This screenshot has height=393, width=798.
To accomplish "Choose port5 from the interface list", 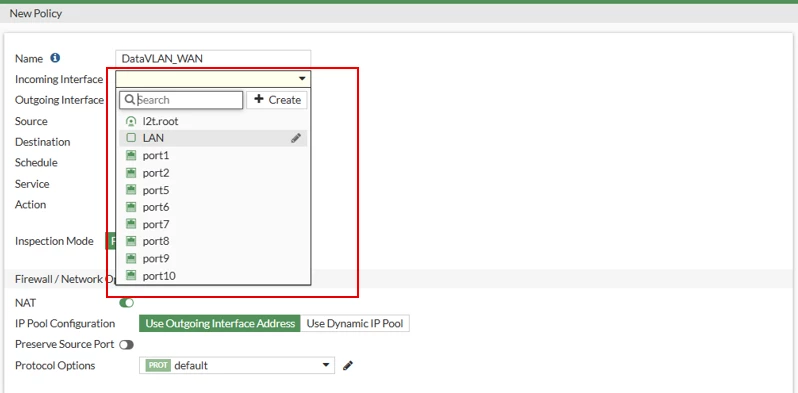I will tap(213, 190).
